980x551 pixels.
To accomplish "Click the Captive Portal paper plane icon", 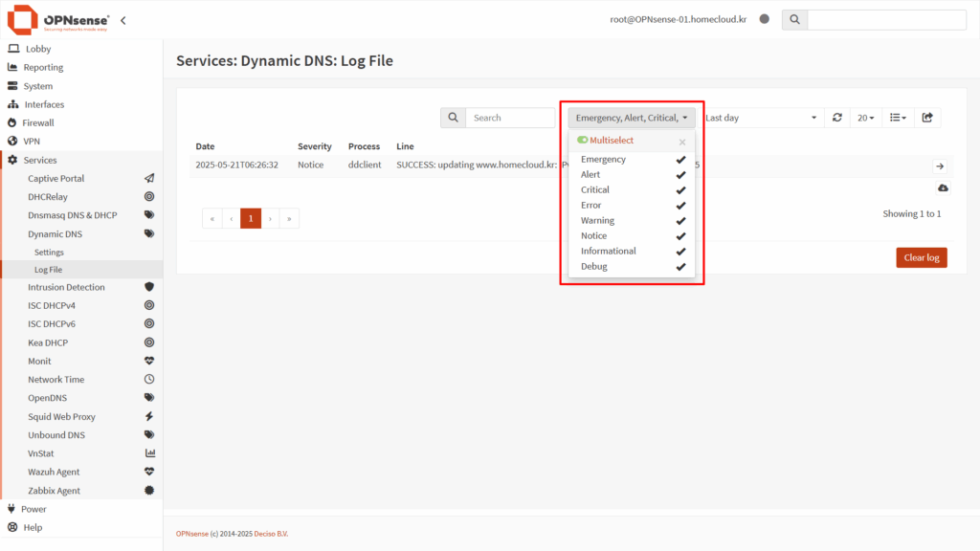I will 149,179.
